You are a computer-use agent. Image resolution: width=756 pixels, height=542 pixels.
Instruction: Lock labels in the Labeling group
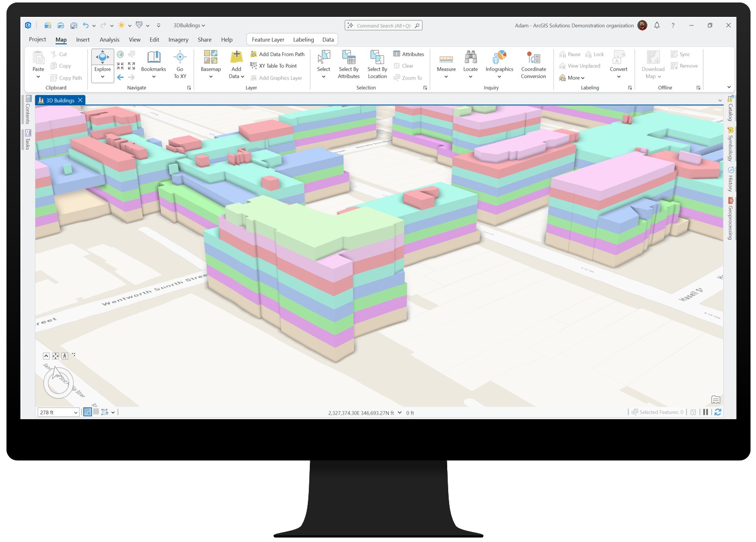[595, 54]
